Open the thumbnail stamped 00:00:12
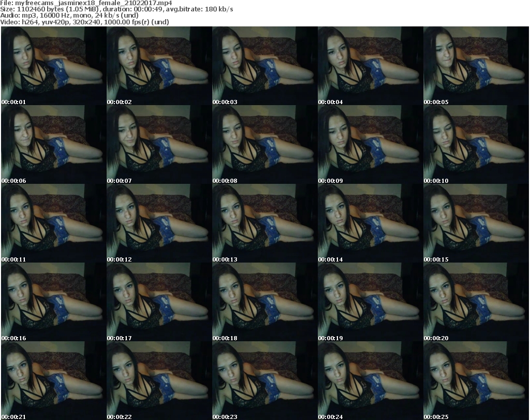This screenshot has height=420, width=530. [159, 224]
